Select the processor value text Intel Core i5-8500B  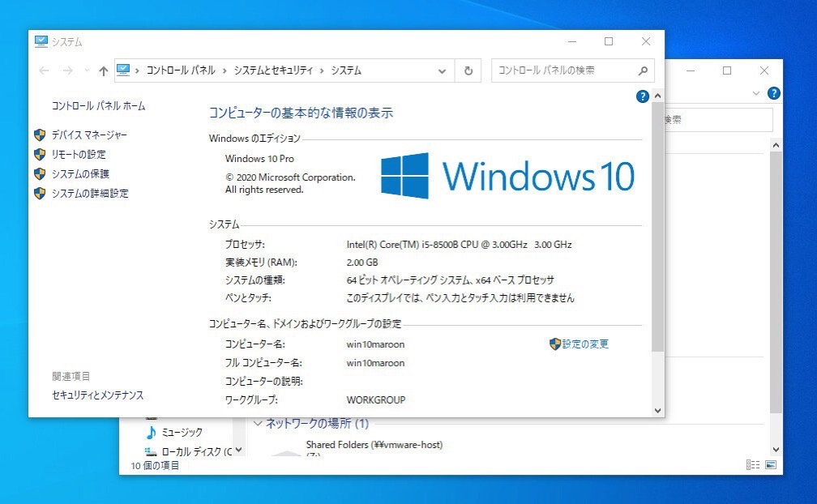click(x=459, y=244)
